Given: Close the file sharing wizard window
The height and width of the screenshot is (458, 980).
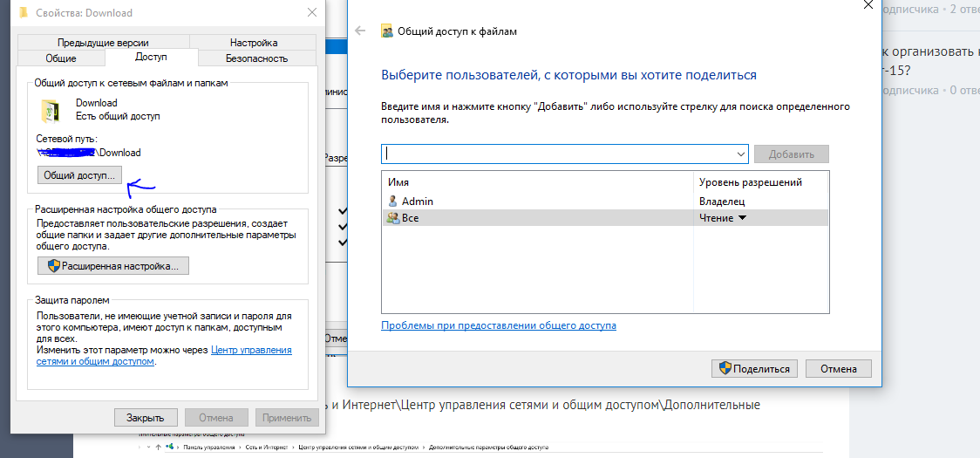Looking at the screenshot, I should 868,4.
